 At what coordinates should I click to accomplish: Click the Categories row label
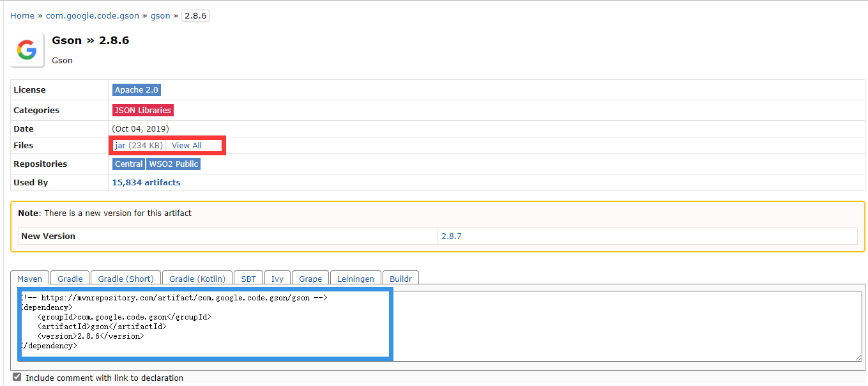[x=36, y=111]
